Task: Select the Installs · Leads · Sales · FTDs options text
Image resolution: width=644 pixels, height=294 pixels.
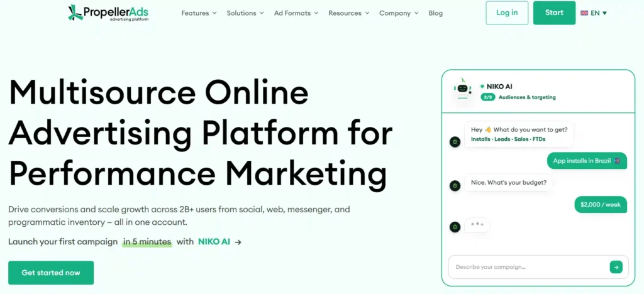Action: pos(508,139)
